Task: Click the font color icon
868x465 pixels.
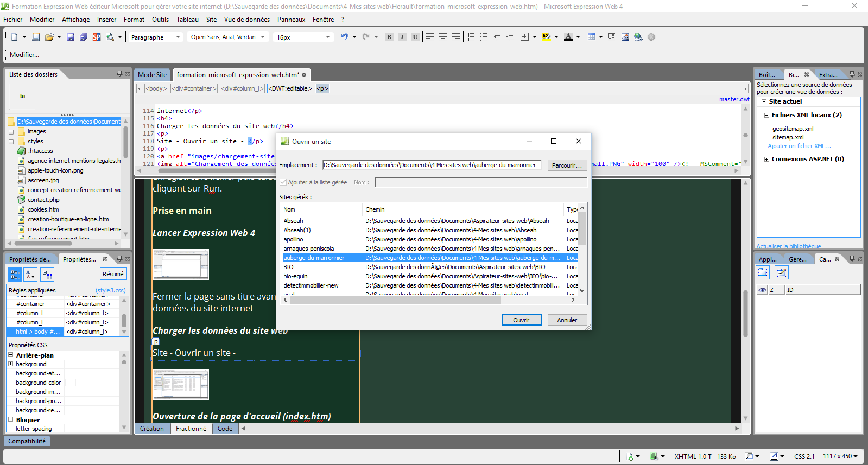Action: coord(568,37)
